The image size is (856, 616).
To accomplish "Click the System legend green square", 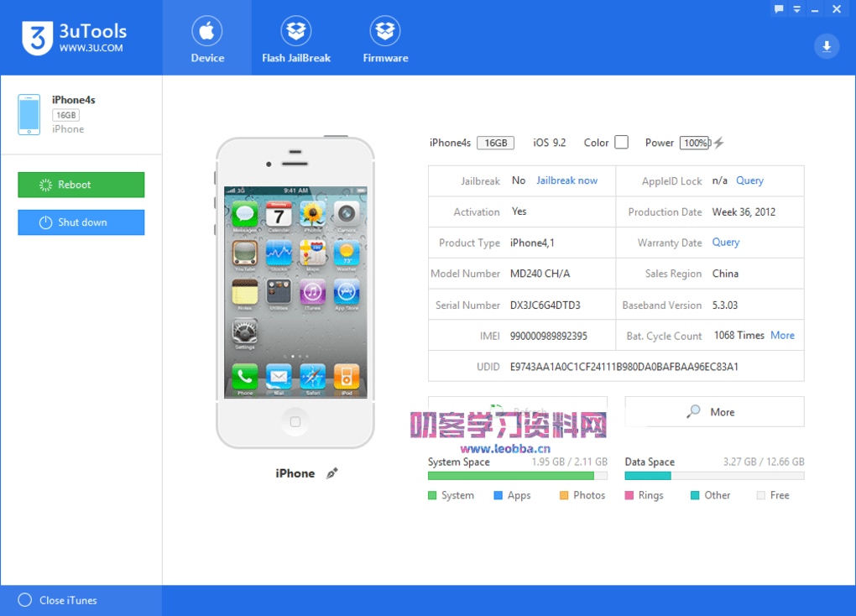I will (x=432, y=495).
